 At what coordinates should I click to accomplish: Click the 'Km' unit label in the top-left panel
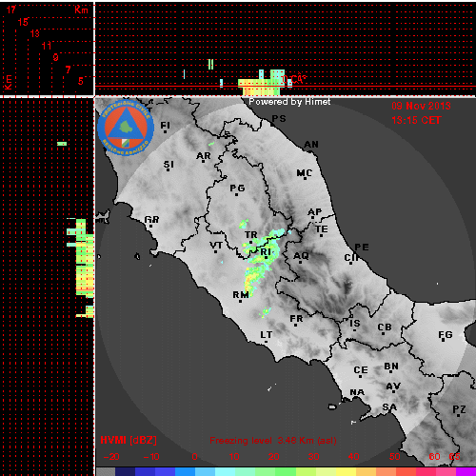click(x=81, y=10)
